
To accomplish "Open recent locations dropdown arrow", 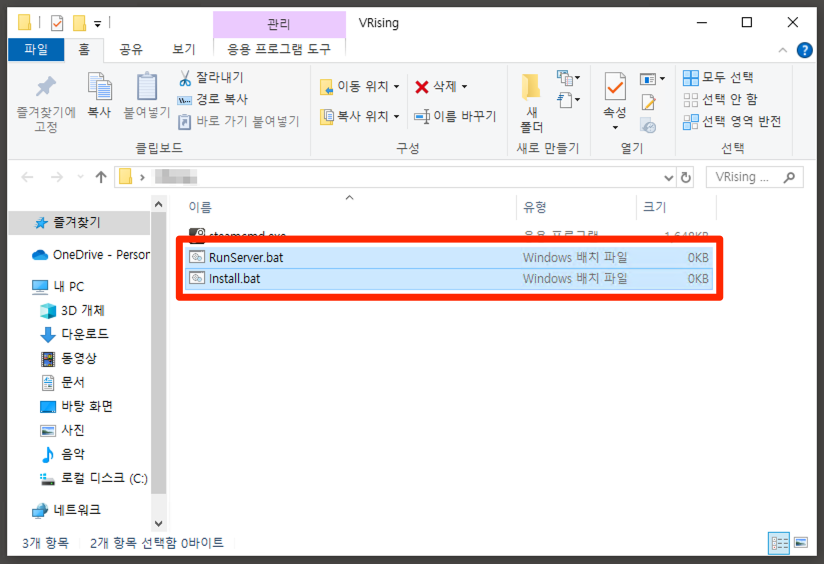I will [80, 177].
